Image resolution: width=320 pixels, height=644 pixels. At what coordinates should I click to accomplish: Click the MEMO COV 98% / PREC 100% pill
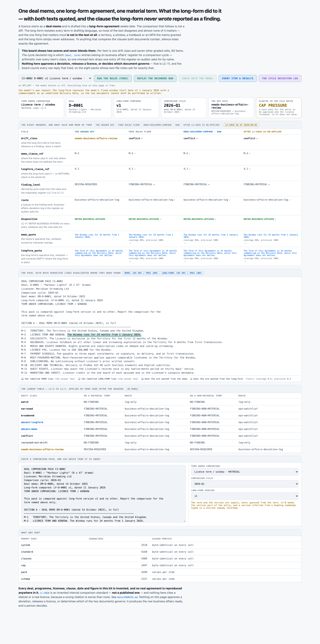[163, 273]
